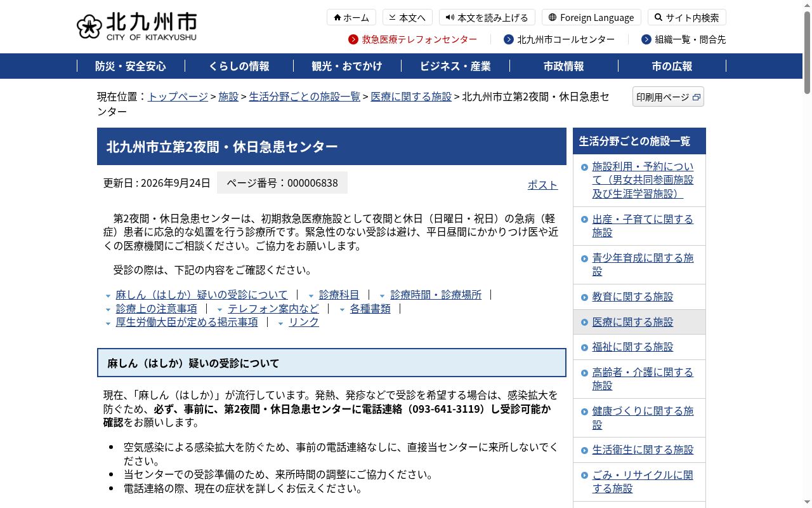Jump to 厚生労働大臣が定める掲示事項 anchor
812x508 pixels.
tap(187, 322)
